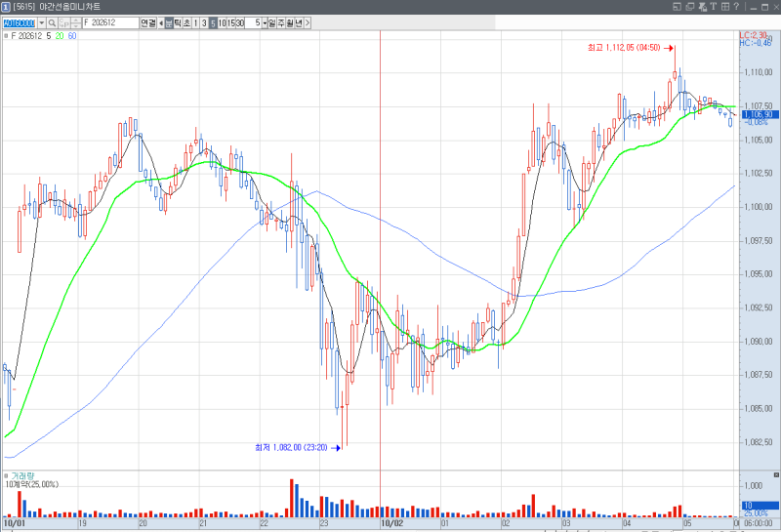Select the 30 minute interval button
Screen dimensions: 781x532
240,22
